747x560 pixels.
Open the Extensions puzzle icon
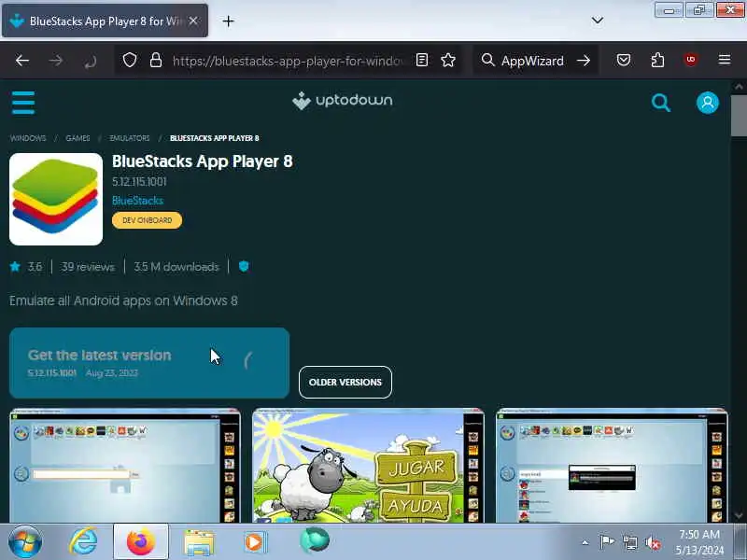coord(657,60)
